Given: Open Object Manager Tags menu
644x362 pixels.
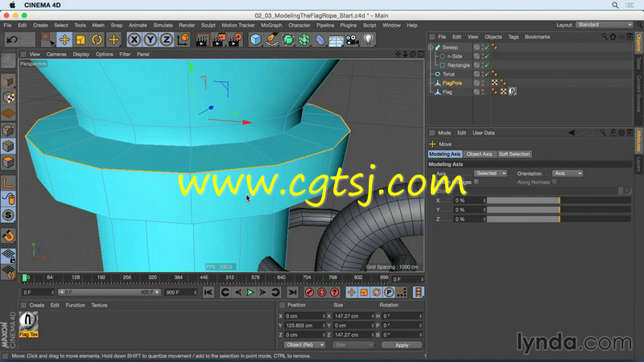Looking at the screenshot, I should (x=514, y=37).
